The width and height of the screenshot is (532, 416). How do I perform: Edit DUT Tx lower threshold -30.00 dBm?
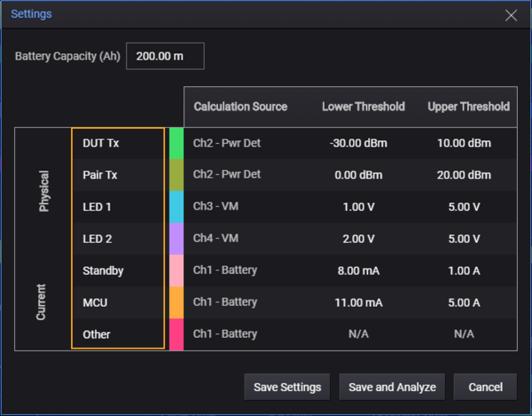click(x=357, y=143)
